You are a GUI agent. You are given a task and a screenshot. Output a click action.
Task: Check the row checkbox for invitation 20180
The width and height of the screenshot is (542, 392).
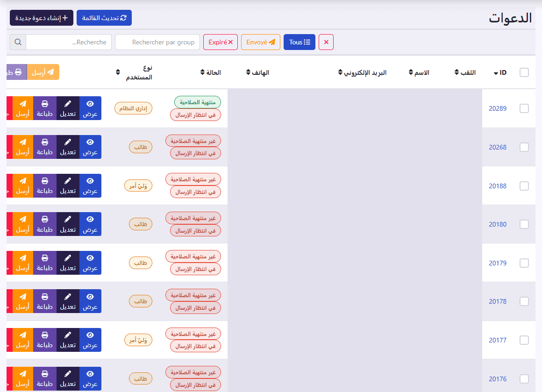[524, 224]
